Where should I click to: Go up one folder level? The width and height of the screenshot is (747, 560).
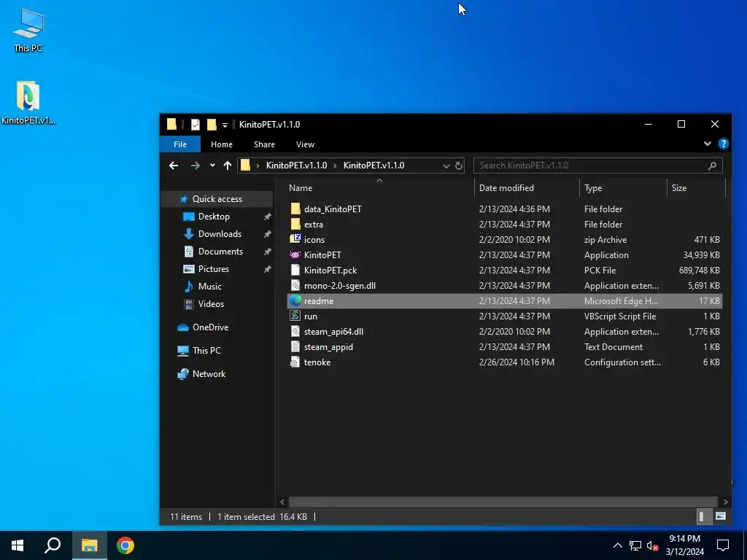click(x=228, y=166)
